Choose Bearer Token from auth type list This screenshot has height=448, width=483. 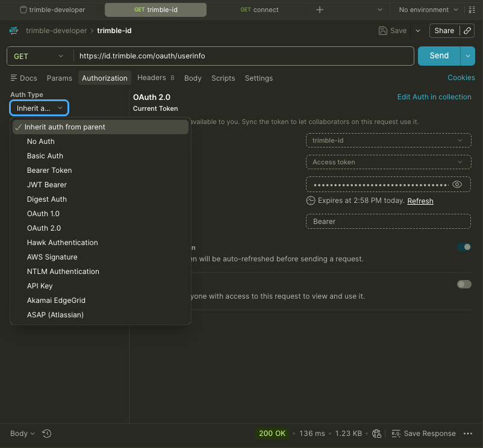click(49, 170)
